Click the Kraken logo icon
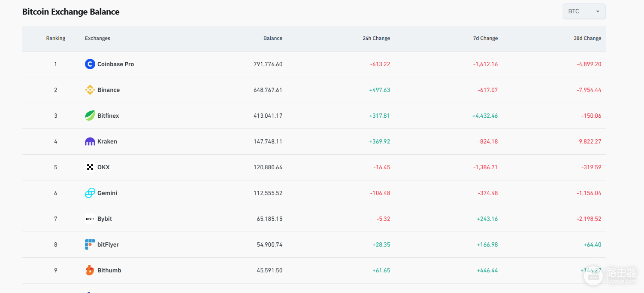Image resolution: width=644 pixels, height=293 pixels. pyautogui.click(x=90, y=141)
